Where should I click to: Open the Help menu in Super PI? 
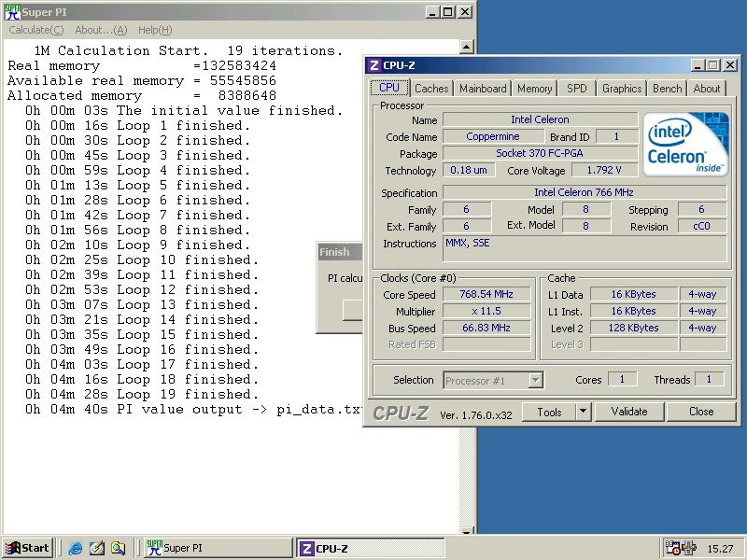point(154,30)
